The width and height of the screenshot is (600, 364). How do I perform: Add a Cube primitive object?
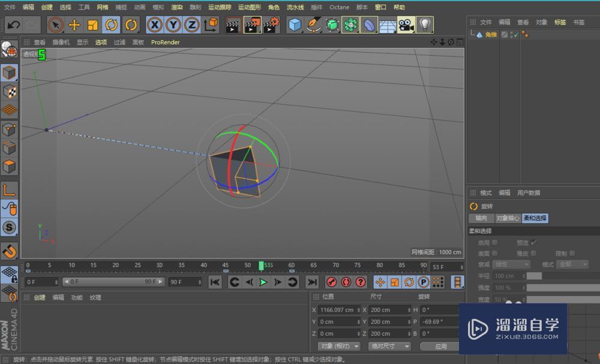coord(295,25)
